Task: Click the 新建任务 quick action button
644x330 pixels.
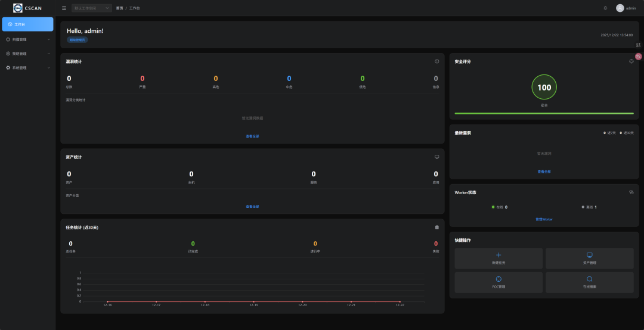Action: click(x=499, y=259)
